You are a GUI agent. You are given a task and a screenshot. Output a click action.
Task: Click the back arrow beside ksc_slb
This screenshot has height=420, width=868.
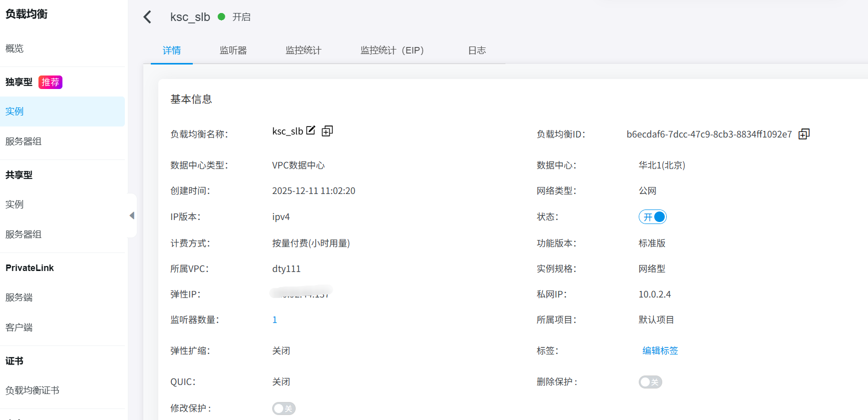point(147,17)
